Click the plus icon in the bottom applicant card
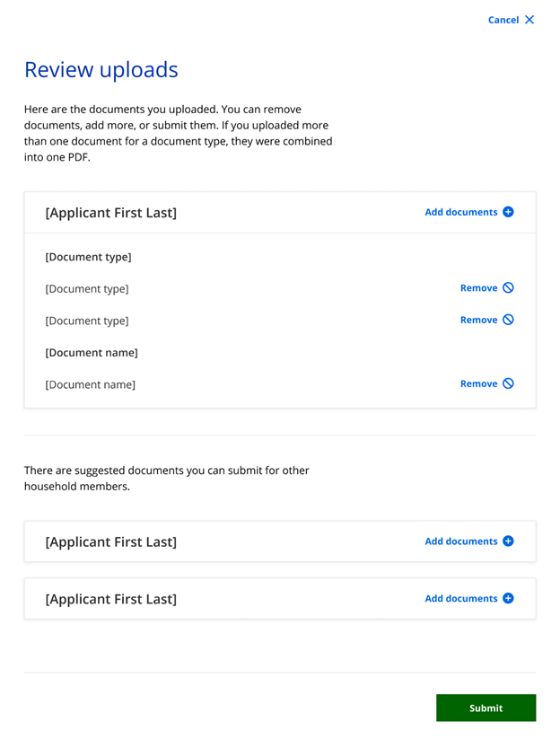The height and width of the screenshot is (748, 560). pyautogui.click(x=508, y=598)
